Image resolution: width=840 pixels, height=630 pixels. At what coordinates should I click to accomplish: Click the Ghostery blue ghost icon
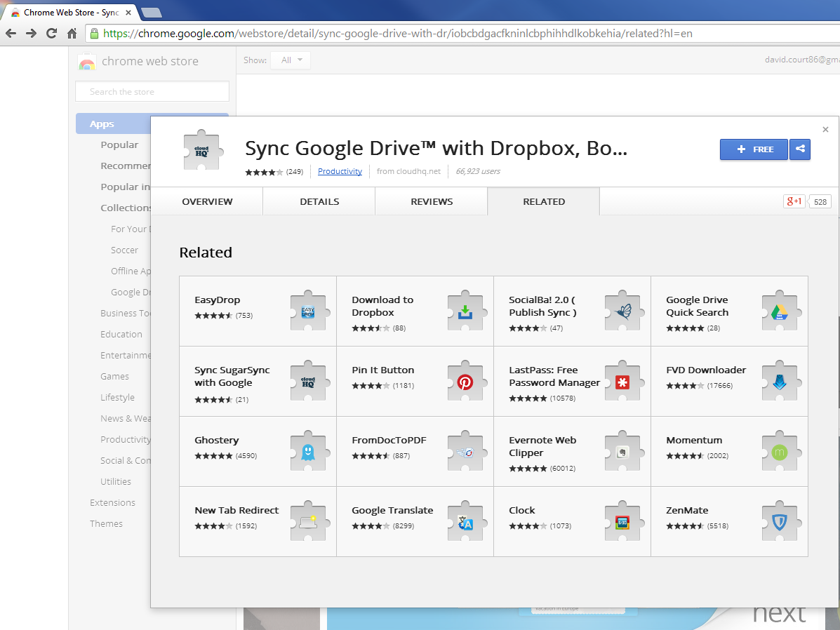(308, 452)
